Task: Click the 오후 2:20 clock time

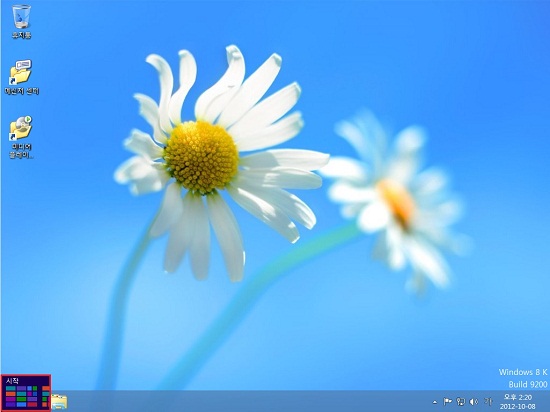Action: click(x=518, y=397)
